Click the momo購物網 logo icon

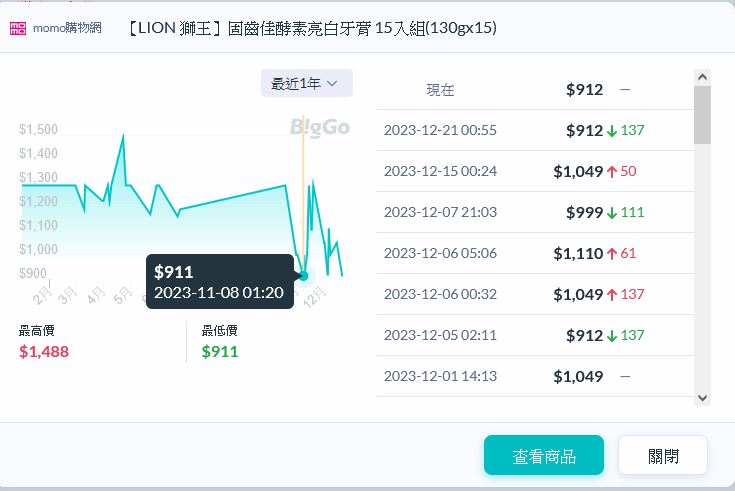pyautogui.click(x=19, y=28)
